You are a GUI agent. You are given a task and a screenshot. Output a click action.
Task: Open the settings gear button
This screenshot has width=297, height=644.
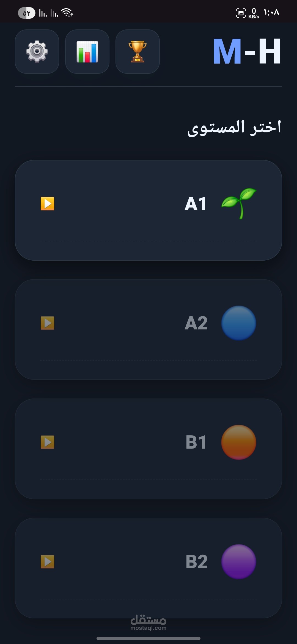[x=37, y=52]
